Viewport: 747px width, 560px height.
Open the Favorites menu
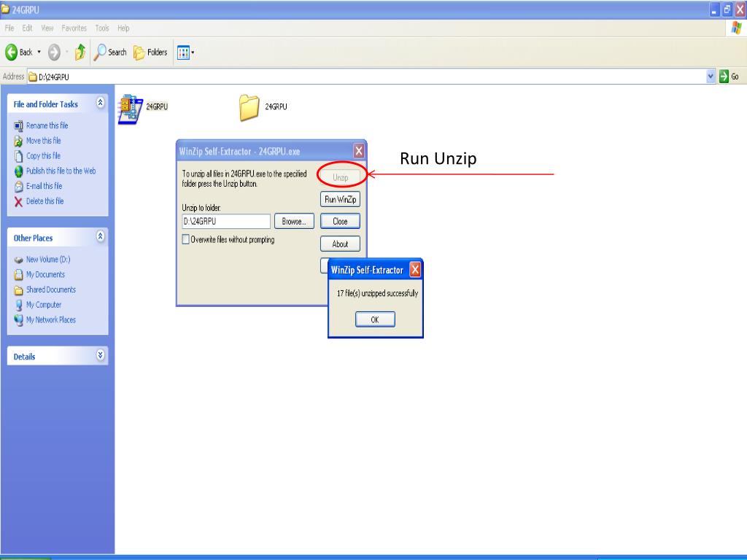point(74,28)
